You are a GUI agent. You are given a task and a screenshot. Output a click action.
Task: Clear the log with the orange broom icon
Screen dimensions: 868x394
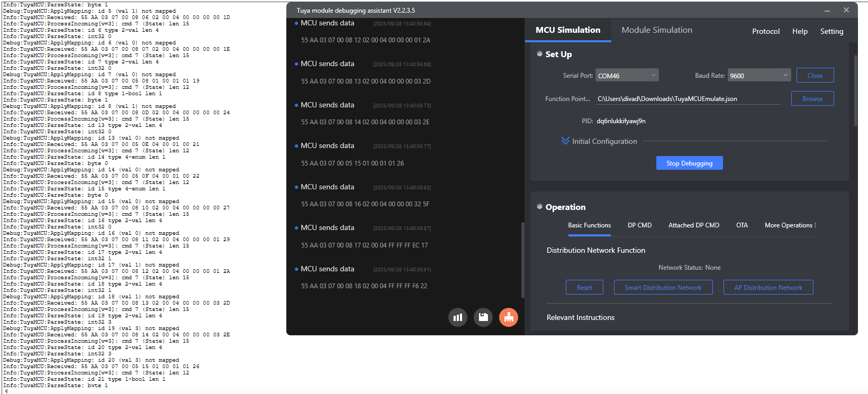pyautogui.click(x=509, y=317)
